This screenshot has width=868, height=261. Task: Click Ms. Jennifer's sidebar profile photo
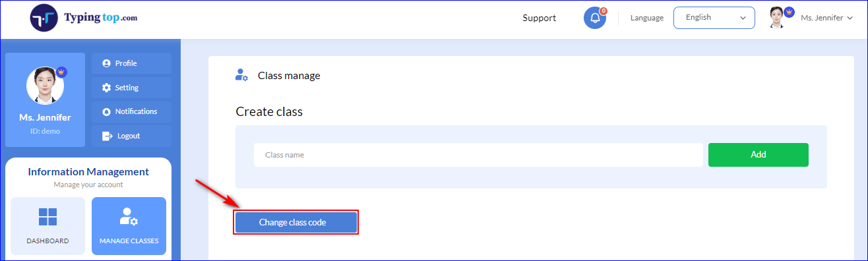pos(45,86)
